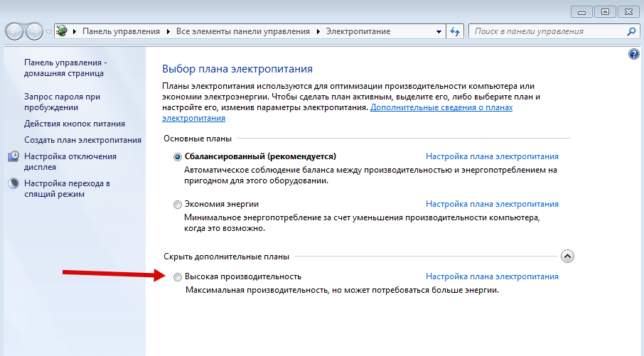Viewport: 644px width, 356px height.
Task: Open the address bar history dropdown arrow
Action: [439, 32]
